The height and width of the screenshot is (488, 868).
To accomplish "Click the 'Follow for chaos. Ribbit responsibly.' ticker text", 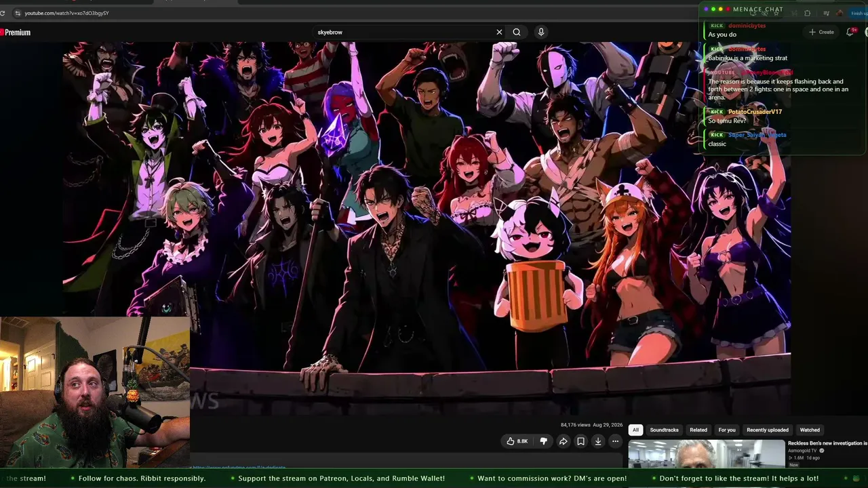I will (x=142, y=479).
